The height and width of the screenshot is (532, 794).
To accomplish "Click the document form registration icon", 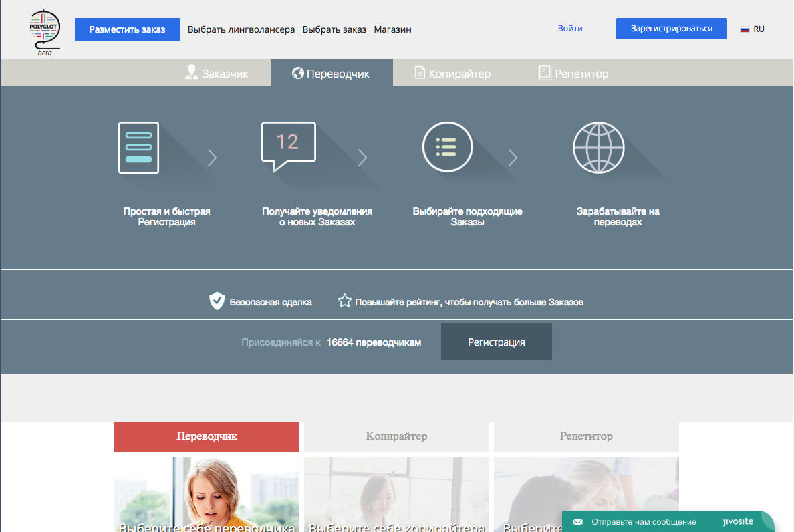I will point(139,148).
